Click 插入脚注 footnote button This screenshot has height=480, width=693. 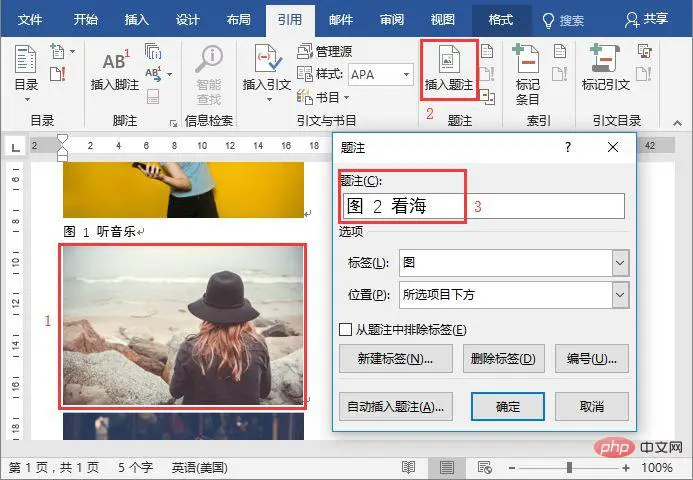(x=115, y=69)
